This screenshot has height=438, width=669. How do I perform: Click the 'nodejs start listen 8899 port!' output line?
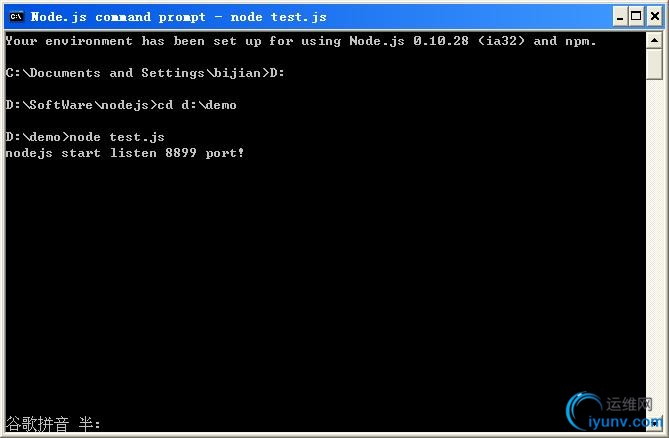(125, 153)
